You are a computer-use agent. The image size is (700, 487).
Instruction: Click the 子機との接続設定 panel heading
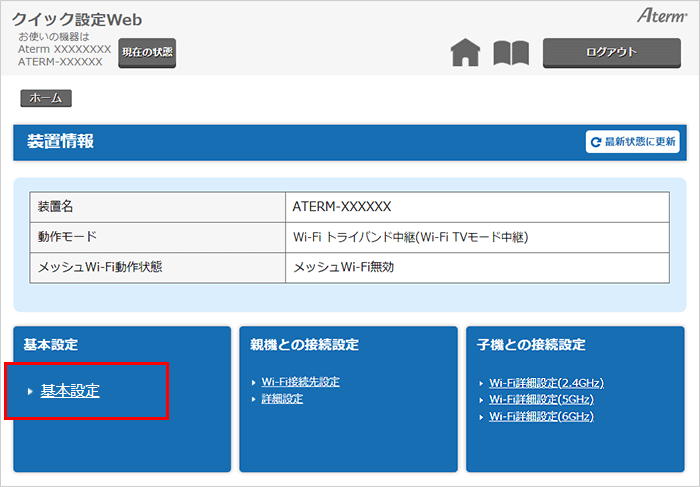531,345
